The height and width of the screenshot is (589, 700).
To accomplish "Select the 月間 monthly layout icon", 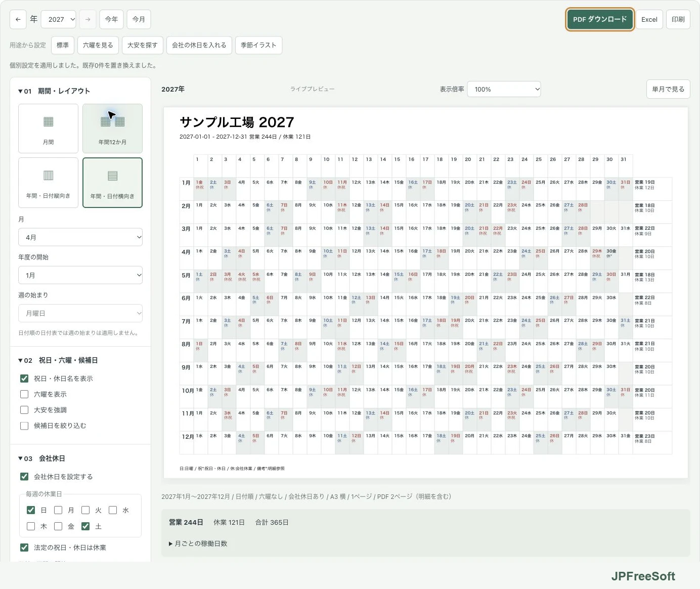I will [x=48, y=129].
